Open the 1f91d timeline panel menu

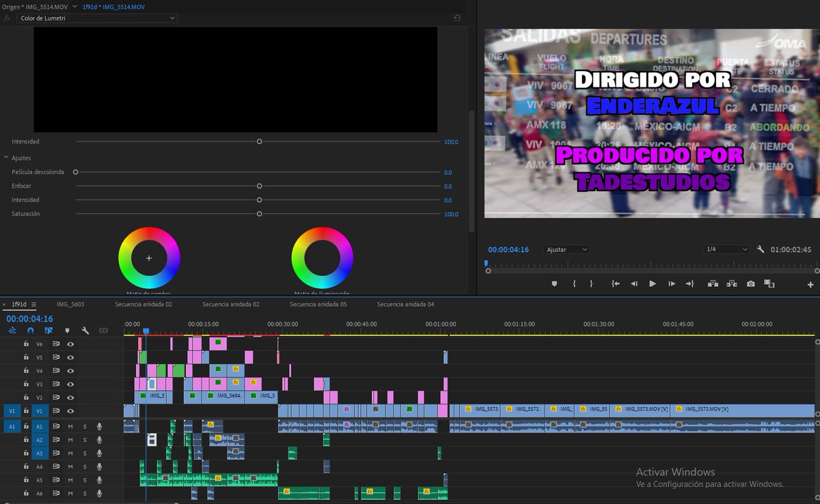[x=34, y=305]
